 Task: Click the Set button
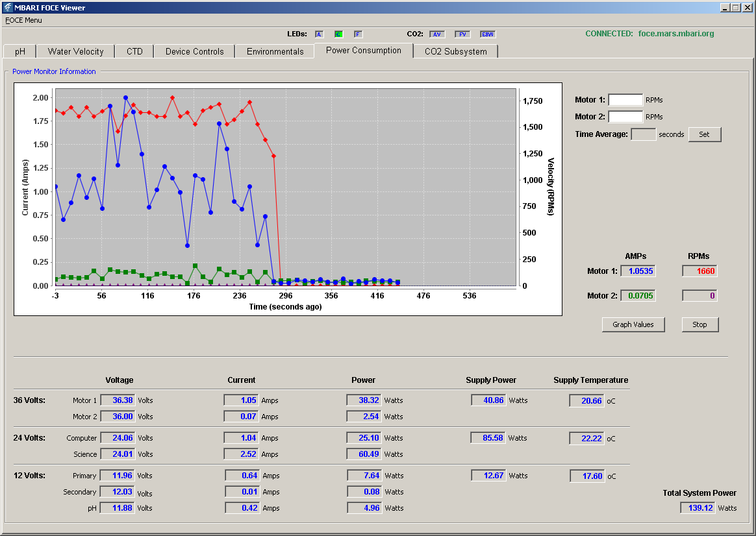point(705,134)
